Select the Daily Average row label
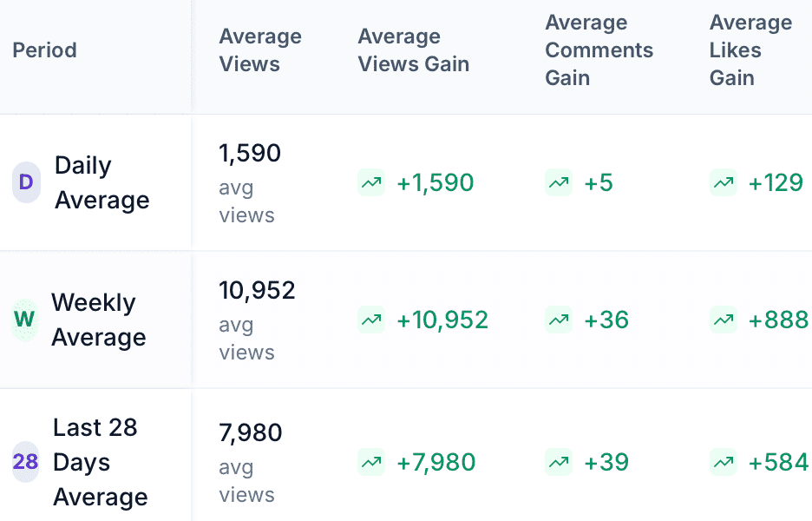Image resolution: width=812 pixels, height=521 pixels. coord(101,182)
